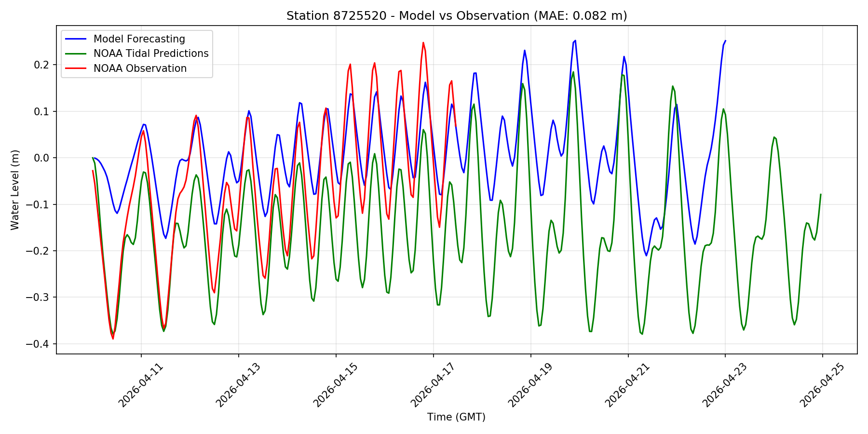Click the 'Time (GMT)' x-axis label
This screenshot has width=868, height=434.
[456, 417]
